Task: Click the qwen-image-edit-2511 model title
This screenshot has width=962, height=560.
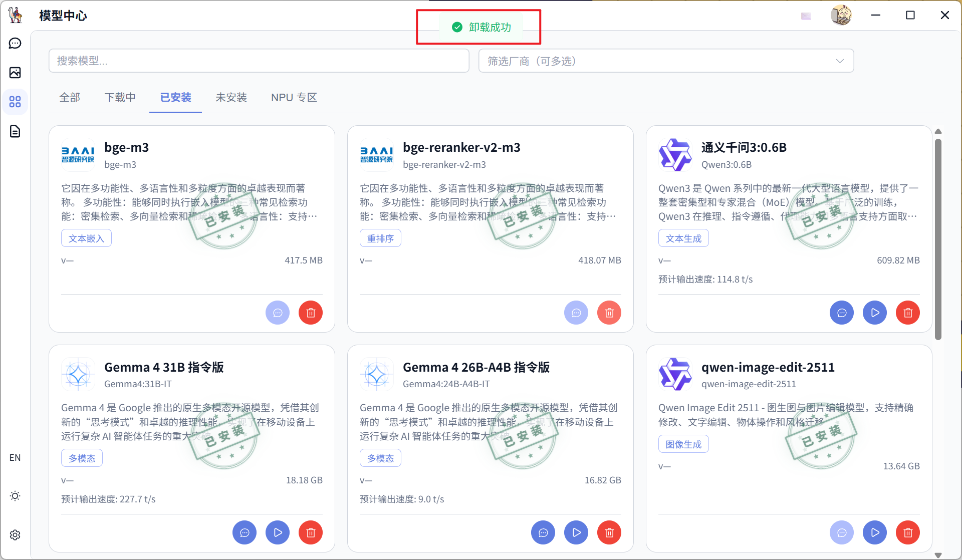Action: (768, 367)
